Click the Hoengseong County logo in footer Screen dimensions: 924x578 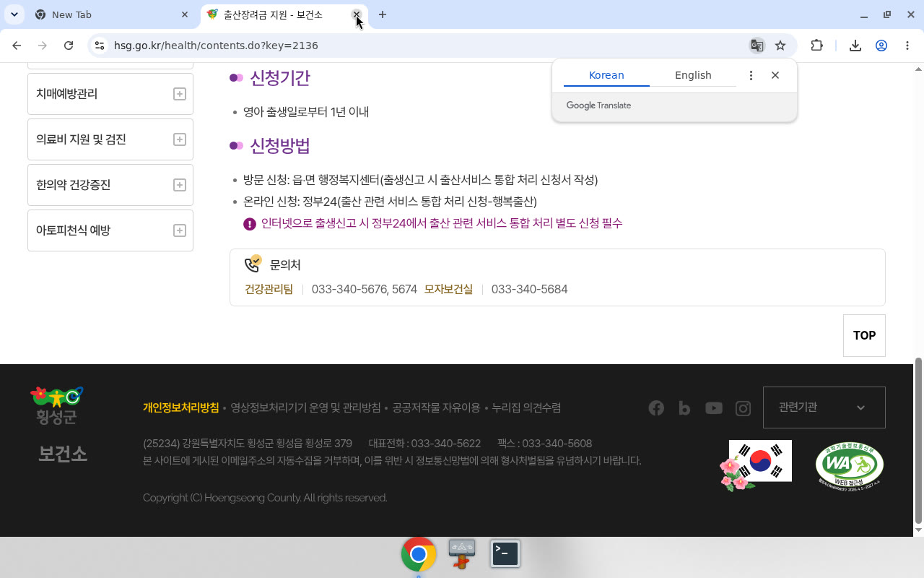(x=56, y=406)
